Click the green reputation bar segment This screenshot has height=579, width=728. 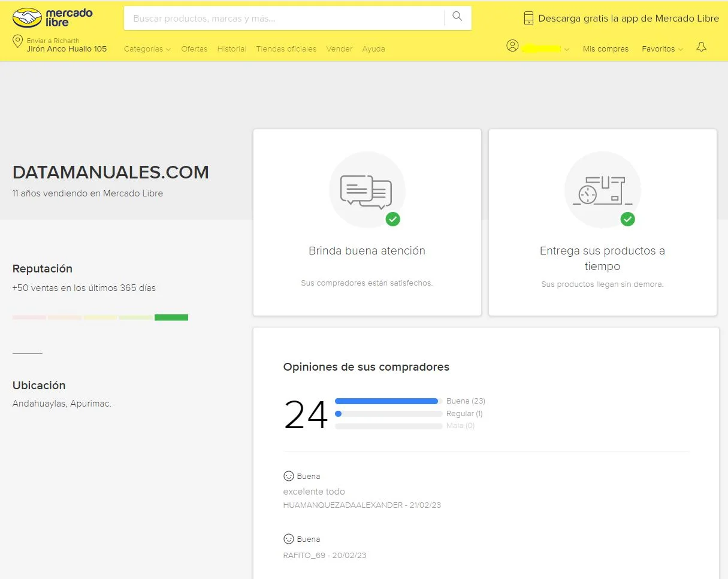coord(171,317)
